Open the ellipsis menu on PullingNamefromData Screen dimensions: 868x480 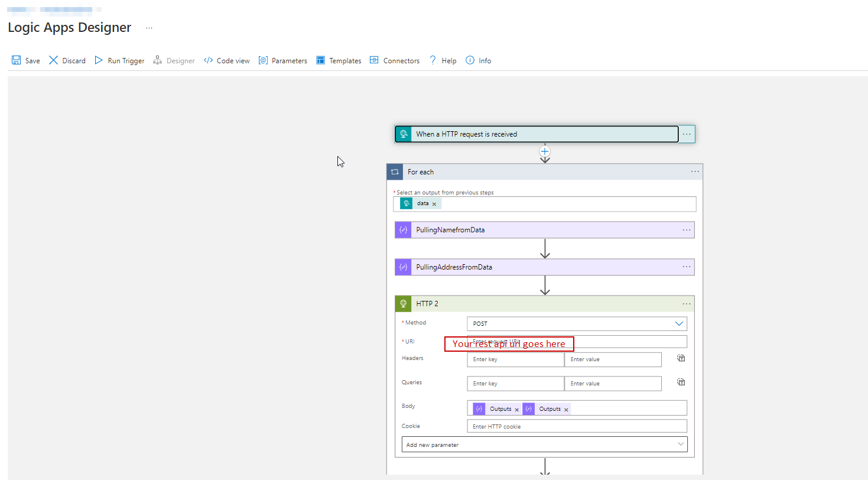687,230
